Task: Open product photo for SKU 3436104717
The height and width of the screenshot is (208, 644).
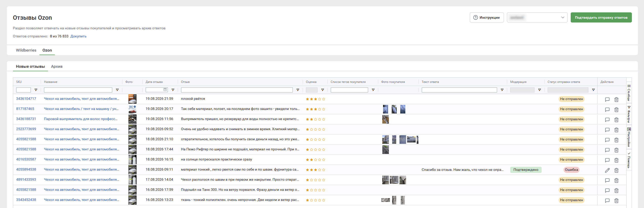Action: [132, 99]
